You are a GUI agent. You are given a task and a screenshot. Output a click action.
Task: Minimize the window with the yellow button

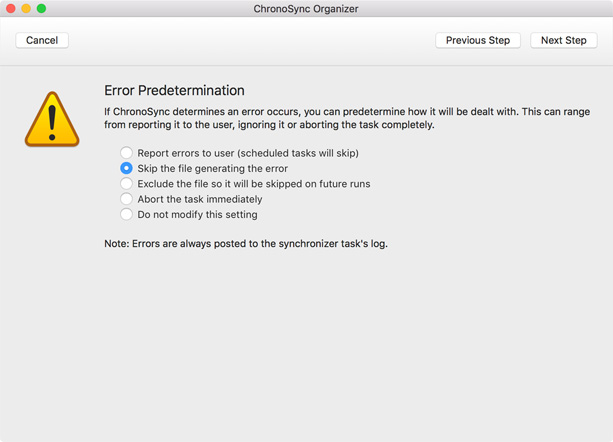26,8
